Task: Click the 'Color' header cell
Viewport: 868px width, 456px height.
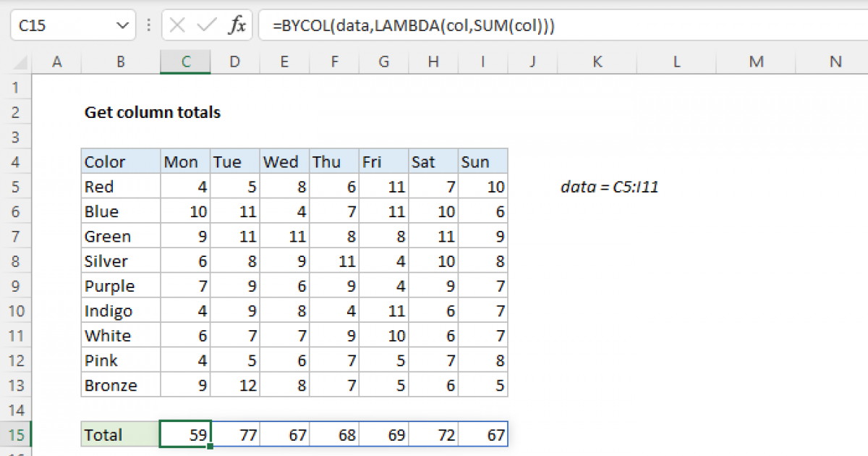Action: 120,162
